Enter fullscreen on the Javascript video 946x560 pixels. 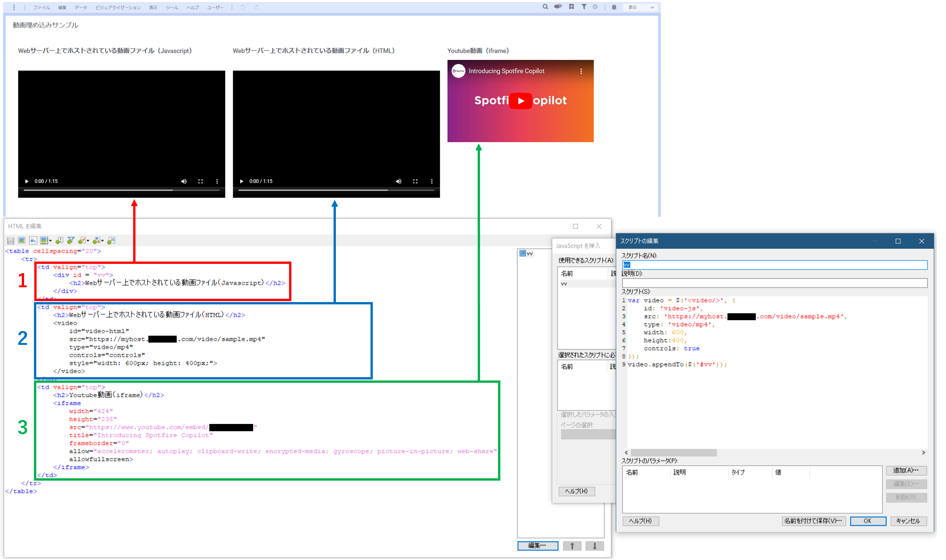[200, 181]
